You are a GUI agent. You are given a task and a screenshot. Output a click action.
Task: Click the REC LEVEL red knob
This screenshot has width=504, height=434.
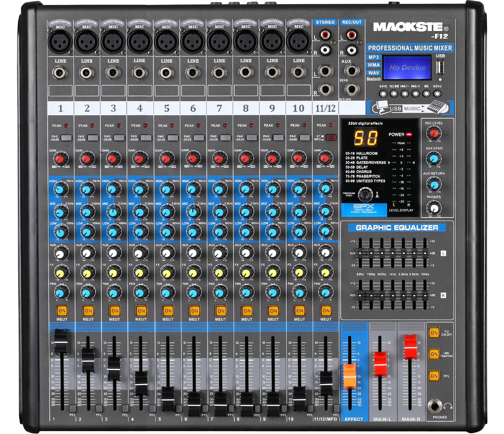[434, 133]
